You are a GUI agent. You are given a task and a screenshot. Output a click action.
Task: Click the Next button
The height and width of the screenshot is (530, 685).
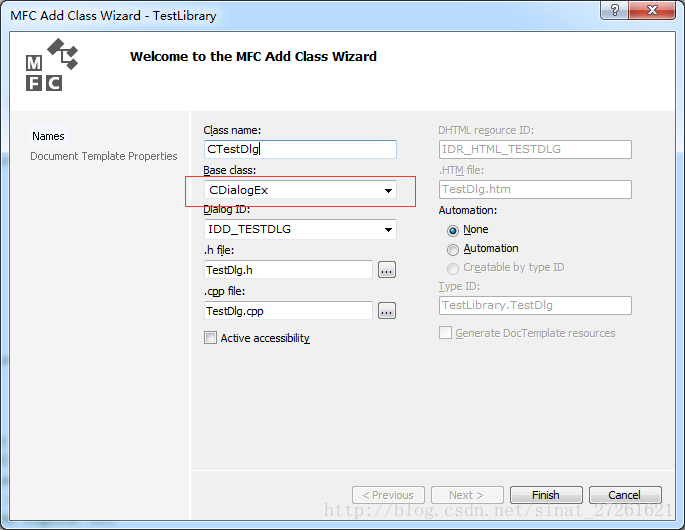(x=467, y=495)
